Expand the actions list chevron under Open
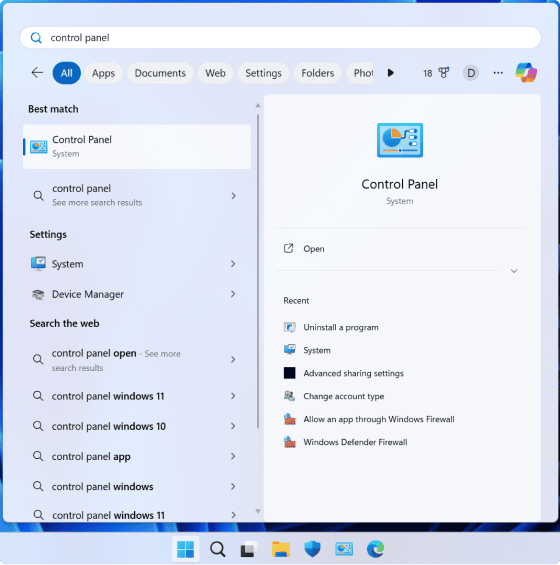Image resolution: width=560 pixels, height=565 pixels. pyautogui.click(x=514, y=271)
